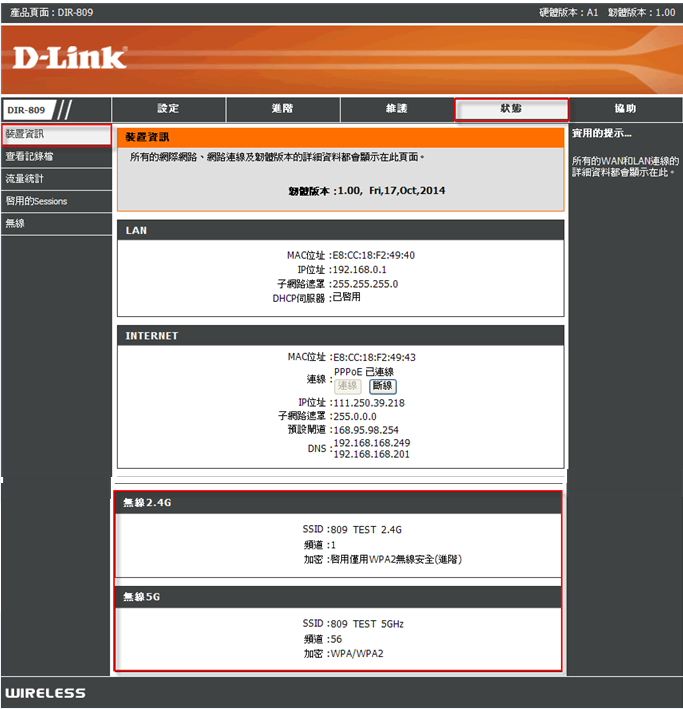Go to the 維護 tab
The image size is (683, 709).
tap(396, 109)
